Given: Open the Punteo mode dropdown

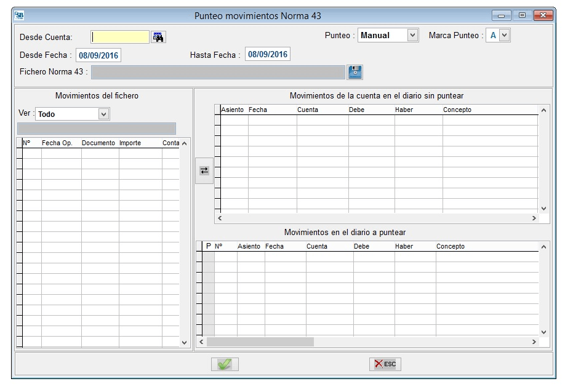Looking at the screenshot, I should [x=413, y=36].
